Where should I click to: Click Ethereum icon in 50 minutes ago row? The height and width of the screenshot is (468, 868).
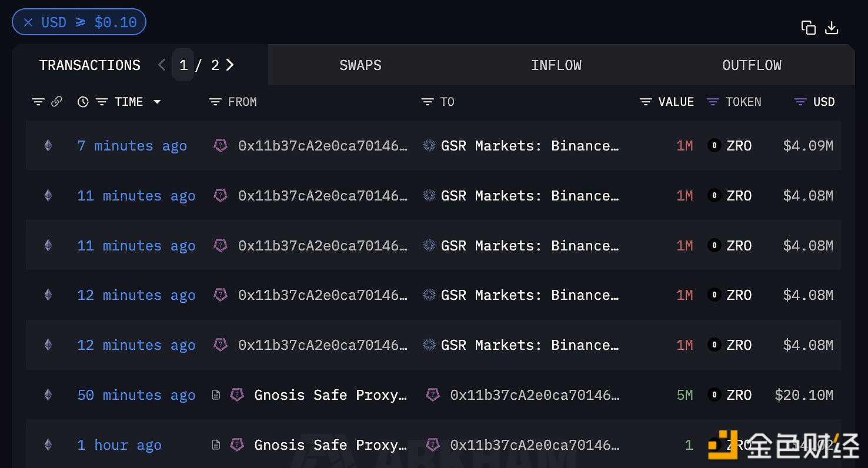(48, 395)
